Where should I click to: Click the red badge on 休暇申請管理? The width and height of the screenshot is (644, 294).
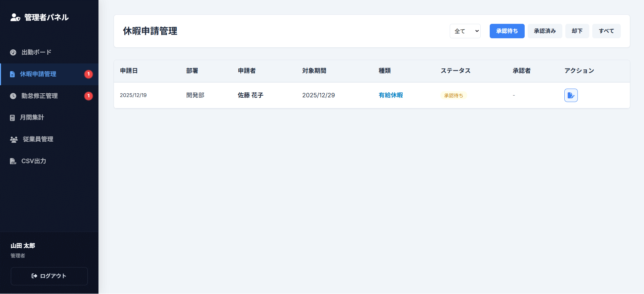(x=88, y=74)
